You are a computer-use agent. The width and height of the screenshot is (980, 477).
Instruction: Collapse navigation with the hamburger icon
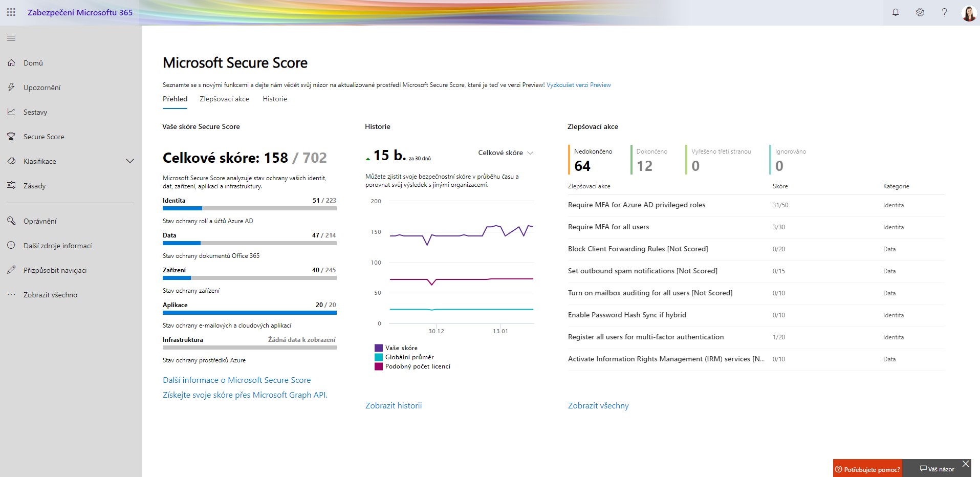[11, 38]
